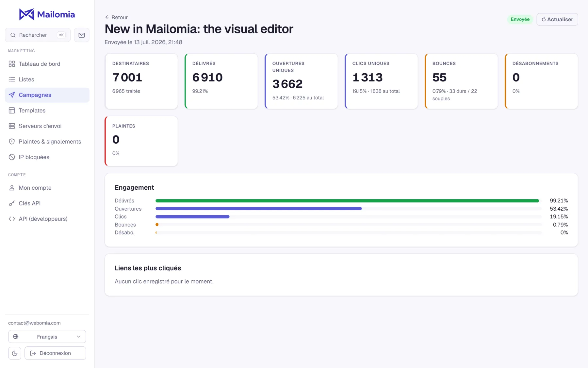Go to Listes section
The width and height of the screenshot is (588, 368).
click(47, 79)
